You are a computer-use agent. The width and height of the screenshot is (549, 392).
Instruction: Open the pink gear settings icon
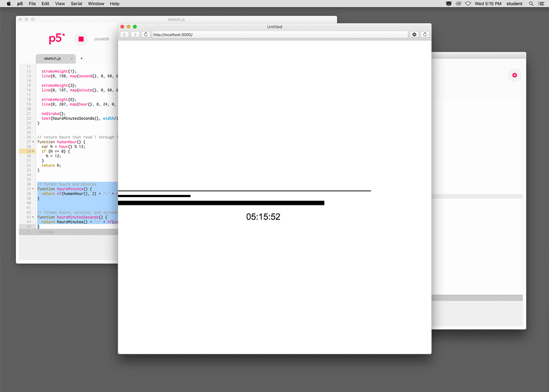(514, 75)
